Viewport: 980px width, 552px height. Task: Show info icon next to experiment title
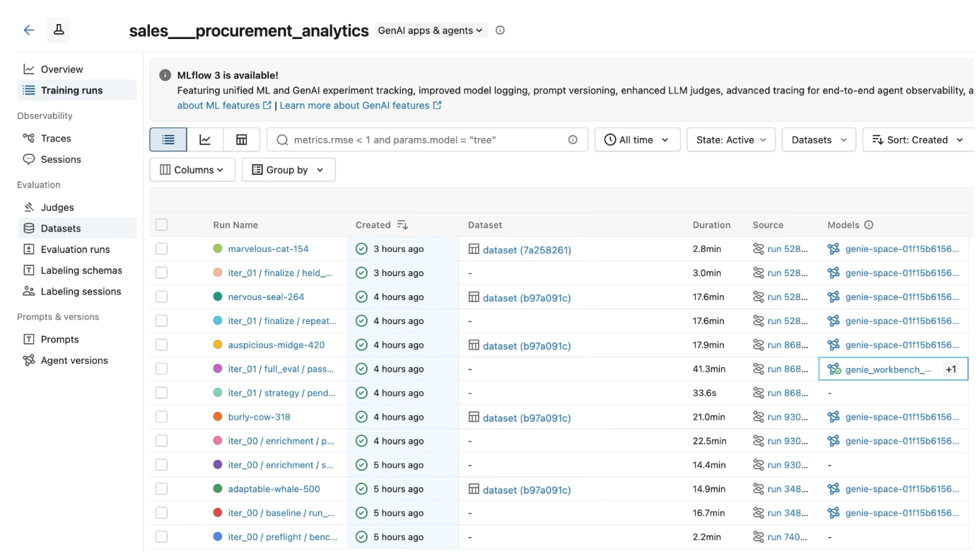[500, 30]
